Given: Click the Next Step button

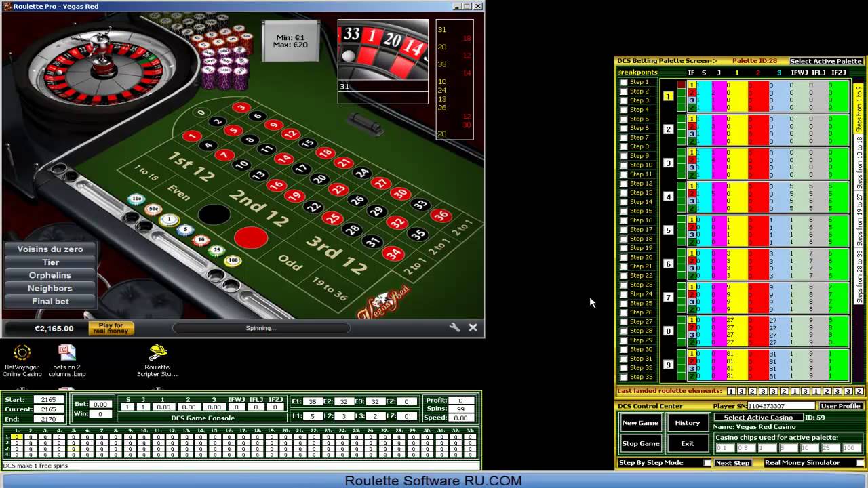Looking at the screenshot, I should [733, 463].
